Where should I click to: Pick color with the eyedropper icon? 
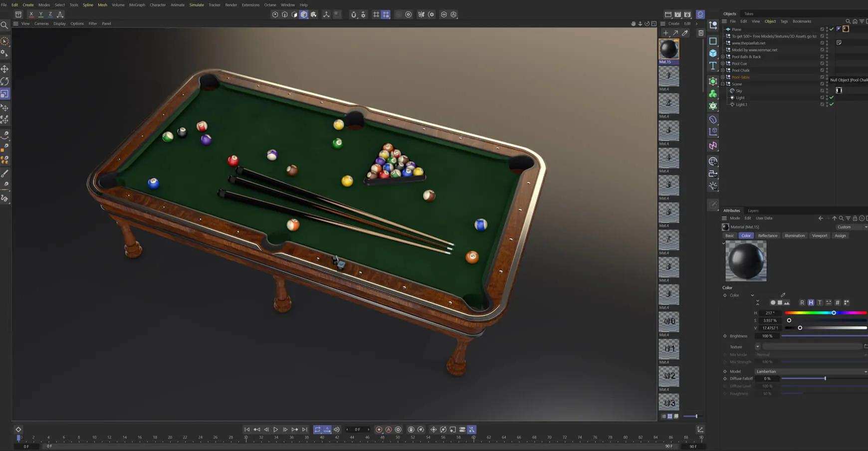point(783,295)
